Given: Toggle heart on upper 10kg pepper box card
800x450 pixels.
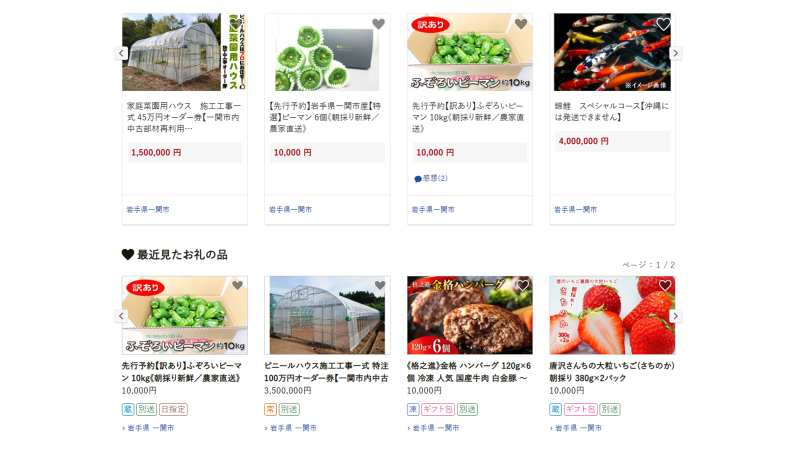Looking at the screenshot, I should (520, 24).
